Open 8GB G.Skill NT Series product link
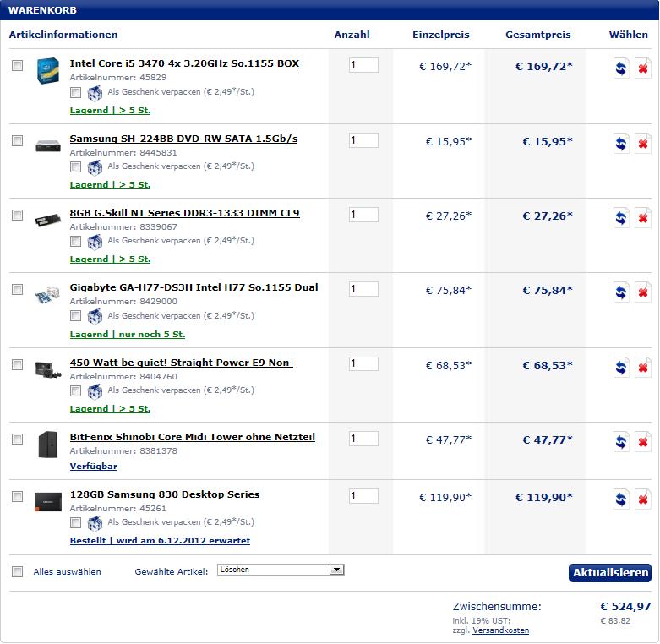The width and height of the screenshot is (660, 644). coord(184,213)
